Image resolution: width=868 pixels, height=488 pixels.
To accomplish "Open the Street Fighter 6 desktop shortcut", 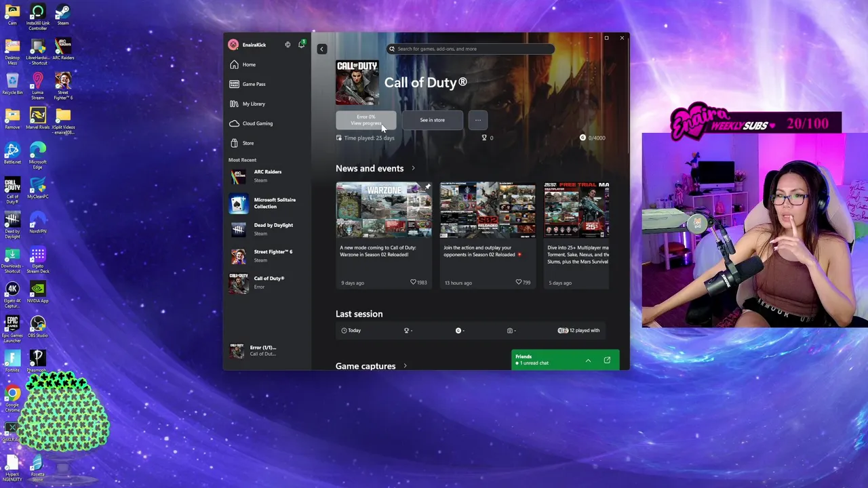I will tap(63, 86).
